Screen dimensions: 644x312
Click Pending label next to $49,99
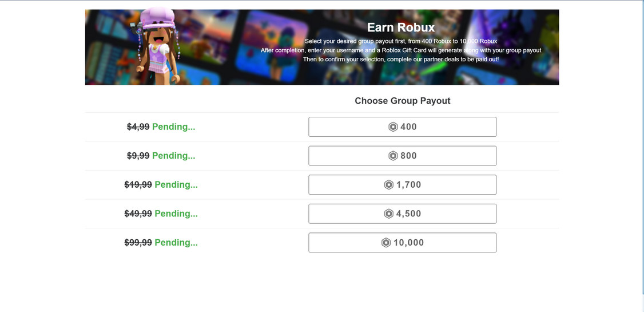(x=176, y=214)
